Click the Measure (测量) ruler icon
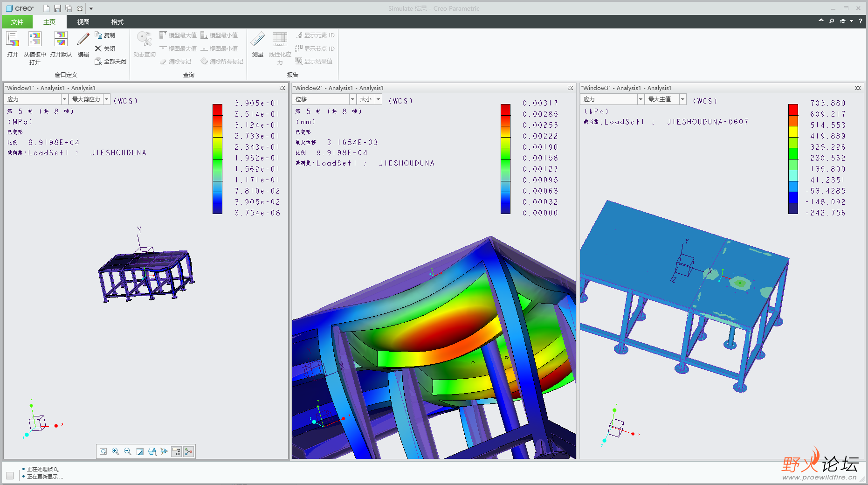 coord(258,39)
